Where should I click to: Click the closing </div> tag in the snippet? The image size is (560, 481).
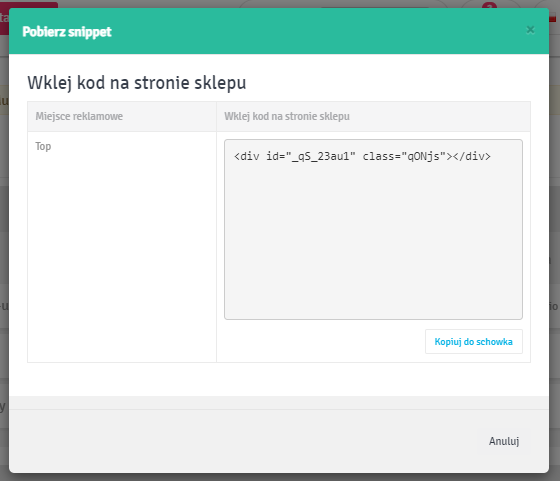click(x=471, y=156)
